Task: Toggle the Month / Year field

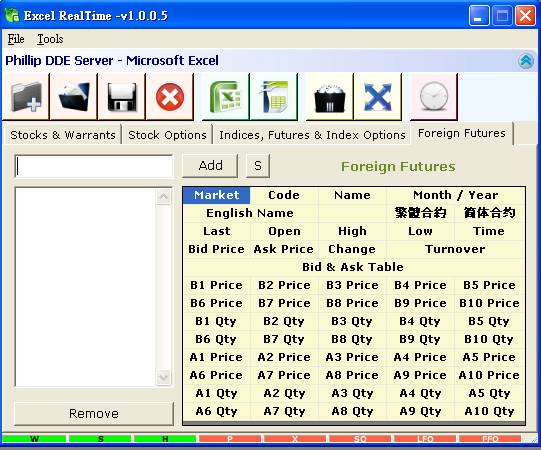Action: [x=455, y=195]
